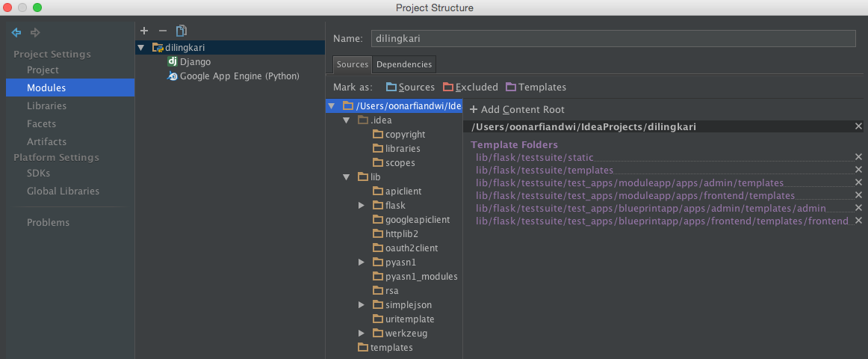This screenshot has width=868, height=359.
Task: Select the Django facet icon
Action: [x=173, y=61]
